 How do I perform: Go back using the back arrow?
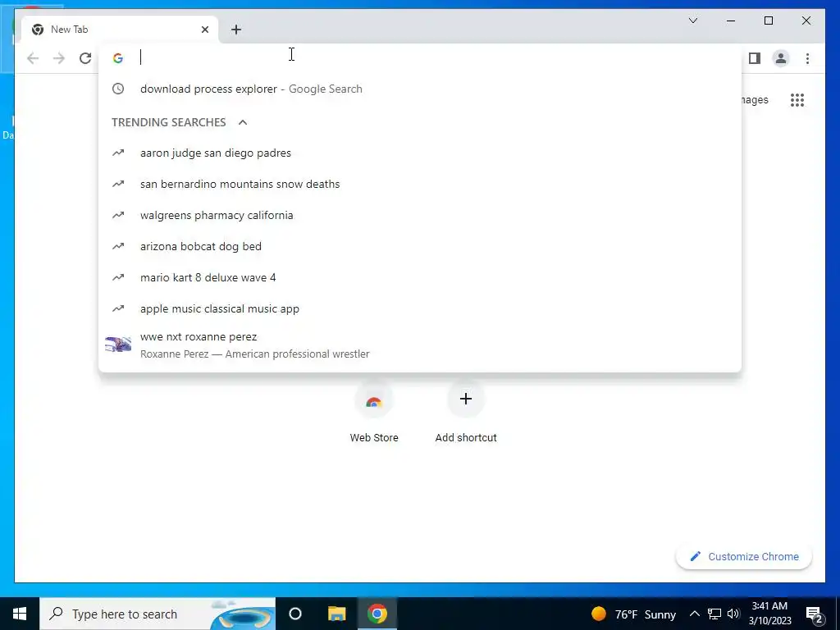pyautogui.click(x=33, y=58)
